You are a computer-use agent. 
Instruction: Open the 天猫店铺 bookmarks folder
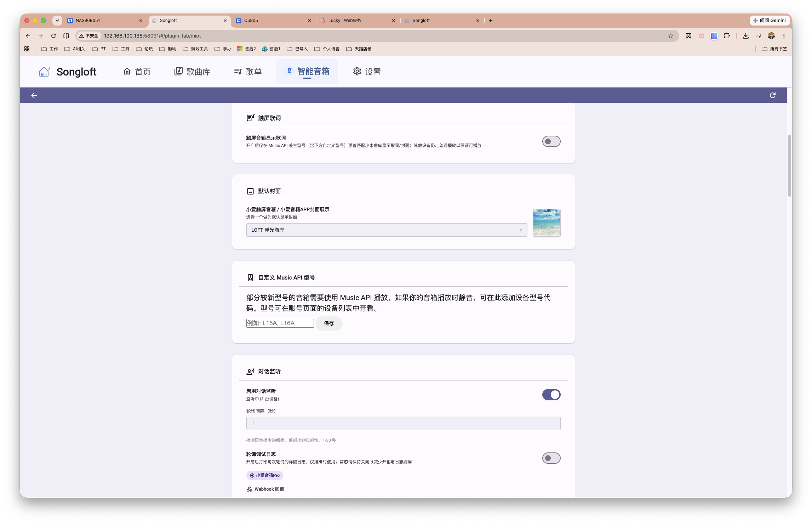359,49
